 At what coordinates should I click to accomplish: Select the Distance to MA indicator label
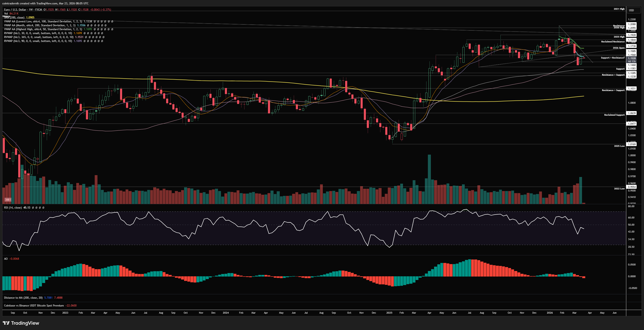[x=23, y=298]
